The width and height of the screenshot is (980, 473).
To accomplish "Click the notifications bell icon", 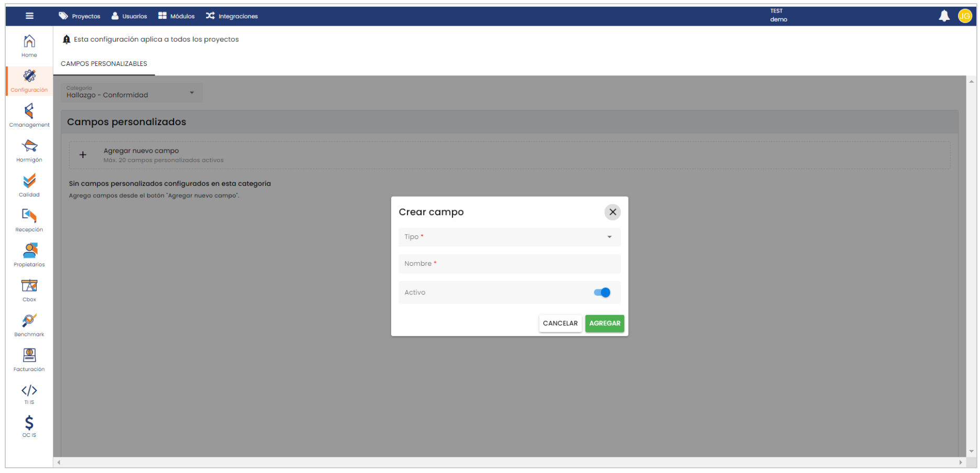I will tap(944, 16).
